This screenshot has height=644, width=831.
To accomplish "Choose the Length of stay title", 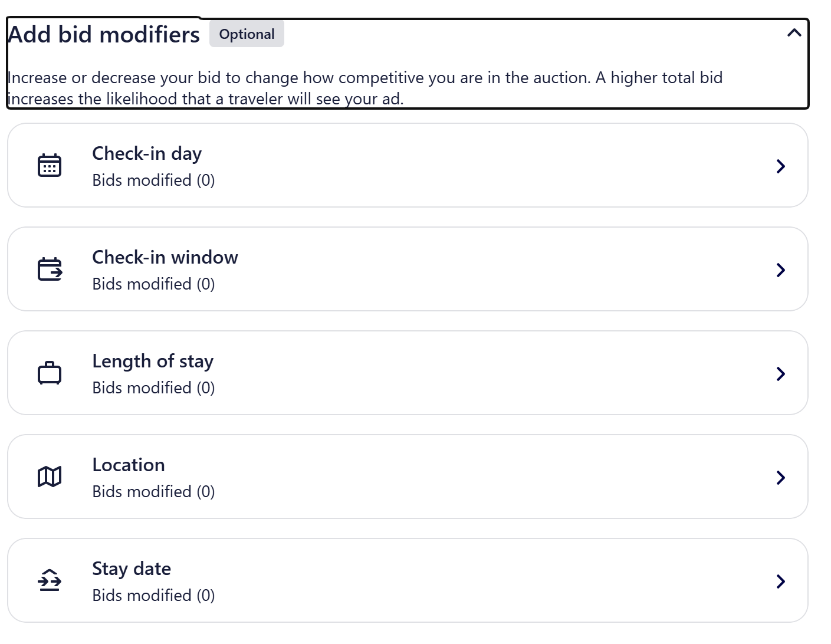I will pos(153,361).
